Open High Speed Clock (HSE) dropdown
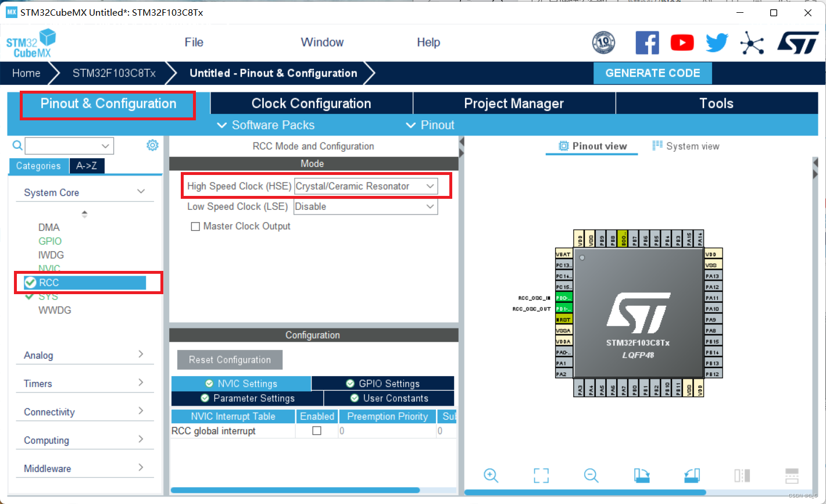 (366, 186)
